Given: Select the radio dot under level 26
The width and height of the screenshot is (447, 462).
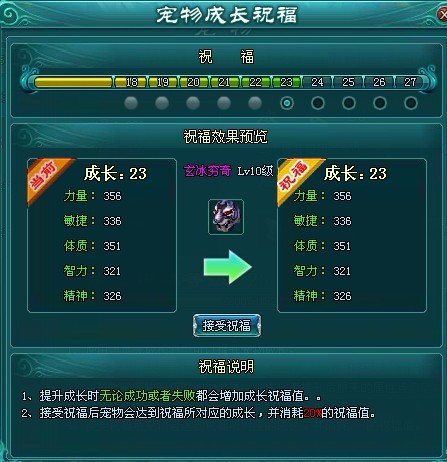Looking at the screenshot, I should click(380, 103).
